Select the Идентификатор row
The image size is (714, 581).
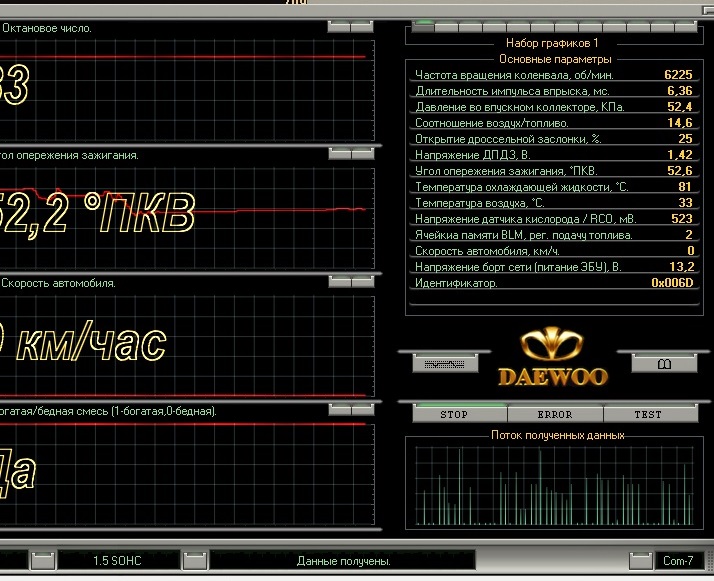554,283
